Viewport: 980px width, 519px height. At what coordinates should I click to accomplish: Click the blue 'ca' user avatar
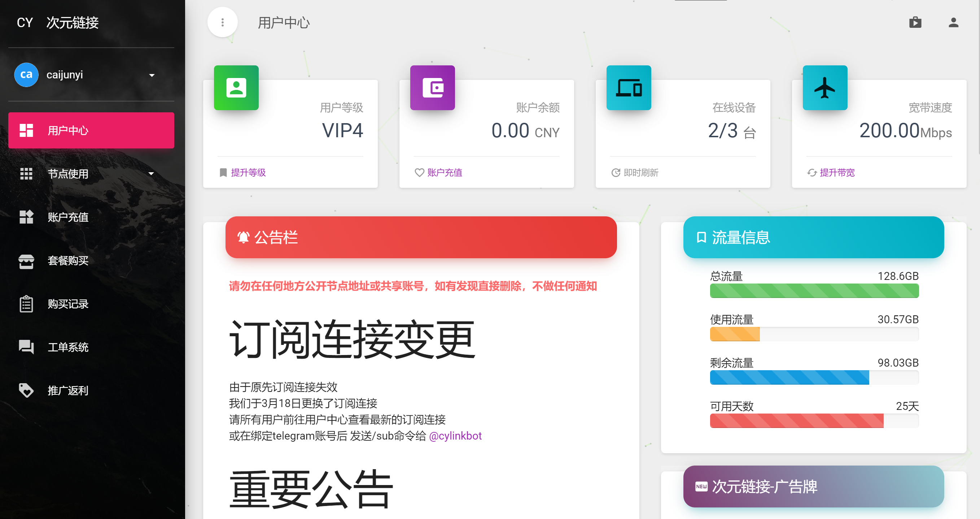pyautogui.click(x=26, y=75)
